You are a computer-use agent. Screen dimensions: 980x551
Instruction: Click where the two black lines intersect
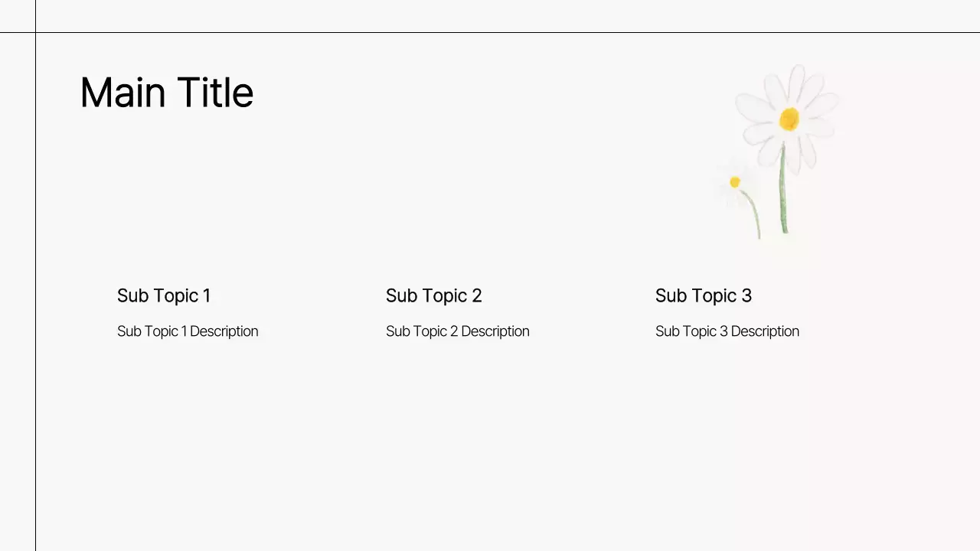point(35,32)
